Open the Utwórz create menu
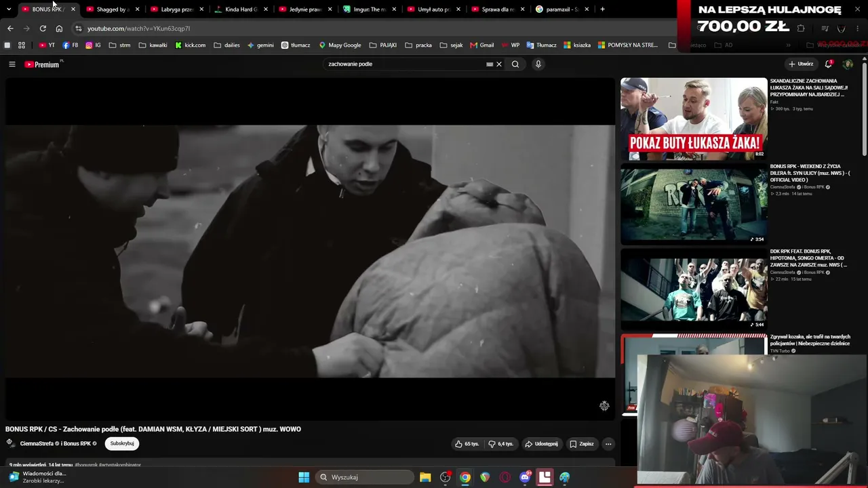Screen dimensions: 868x488 tap(801, 64)
